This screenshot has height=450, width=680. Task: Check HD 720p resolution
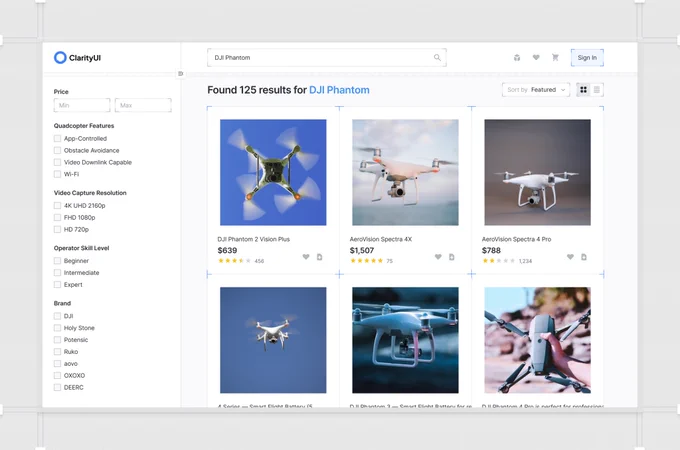point(57,229)
